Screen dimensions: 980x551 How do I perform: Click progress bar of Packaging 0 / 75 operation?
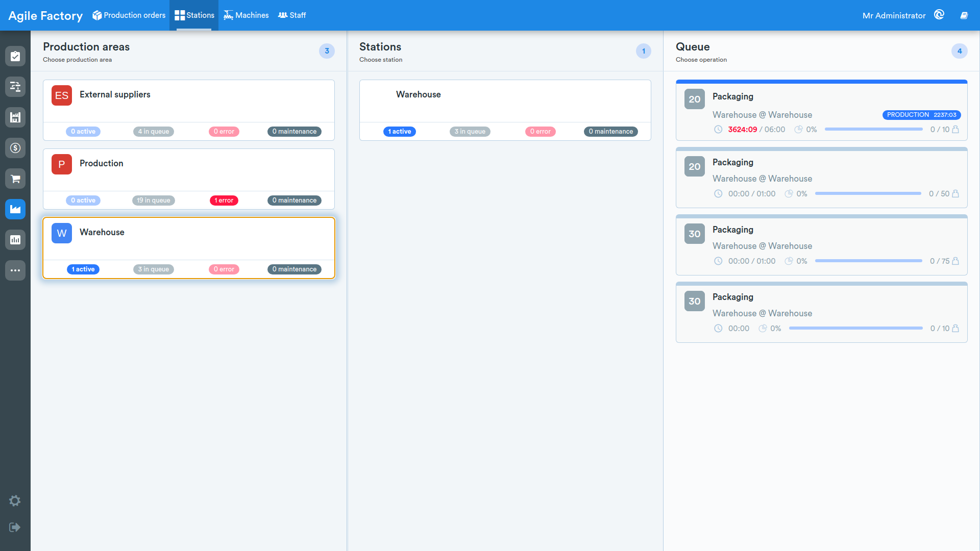(x=869, y=261)
